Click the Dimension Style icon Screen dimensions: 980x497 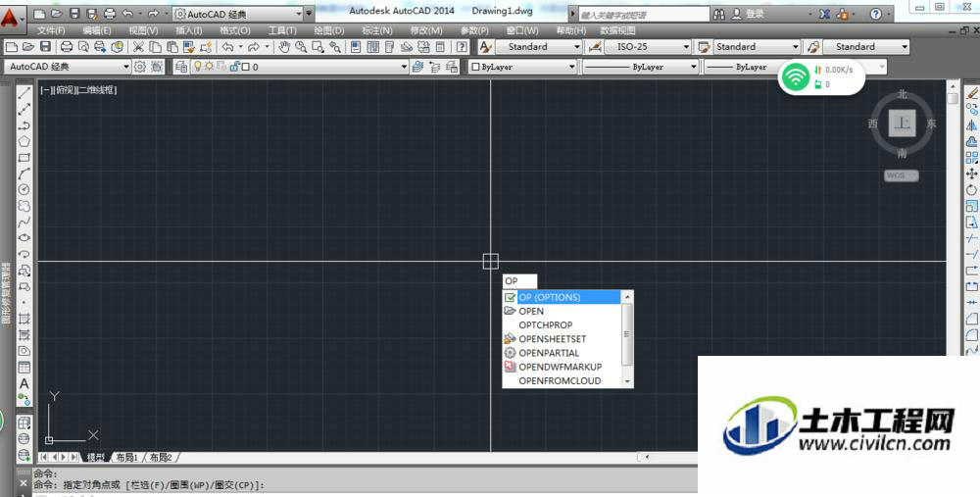[x=595, y=47]
